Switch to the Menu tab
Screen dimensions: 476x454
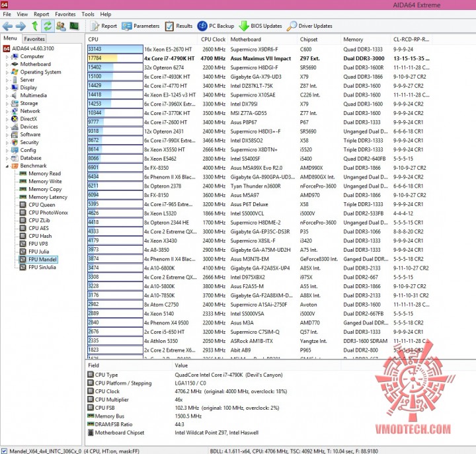click(10, 38)
